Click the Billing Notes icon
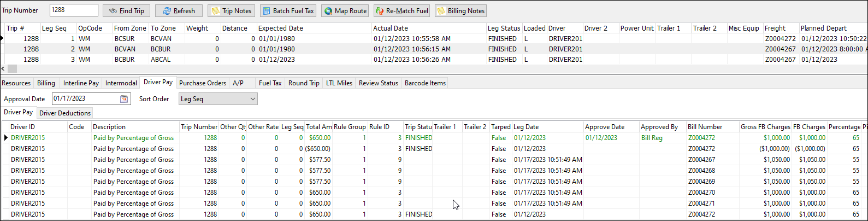This screenshot has width=868, height=221. (441, 11)
